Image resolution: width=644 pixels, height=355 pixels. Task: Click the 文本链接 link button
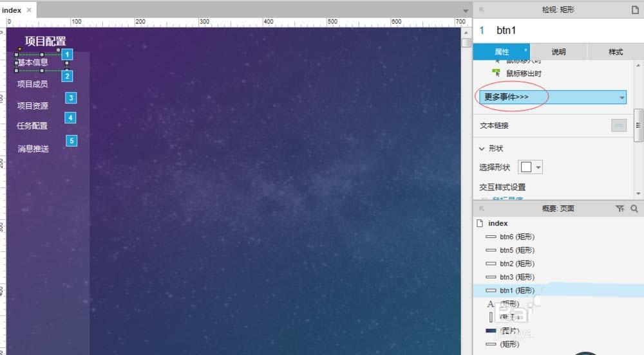(618, 125)
